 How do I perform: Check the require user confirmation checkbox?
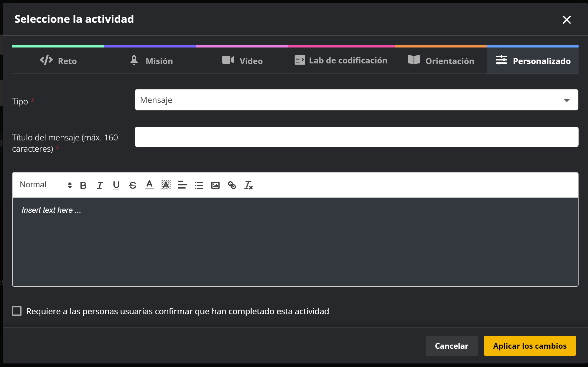(x=17, y=311)
